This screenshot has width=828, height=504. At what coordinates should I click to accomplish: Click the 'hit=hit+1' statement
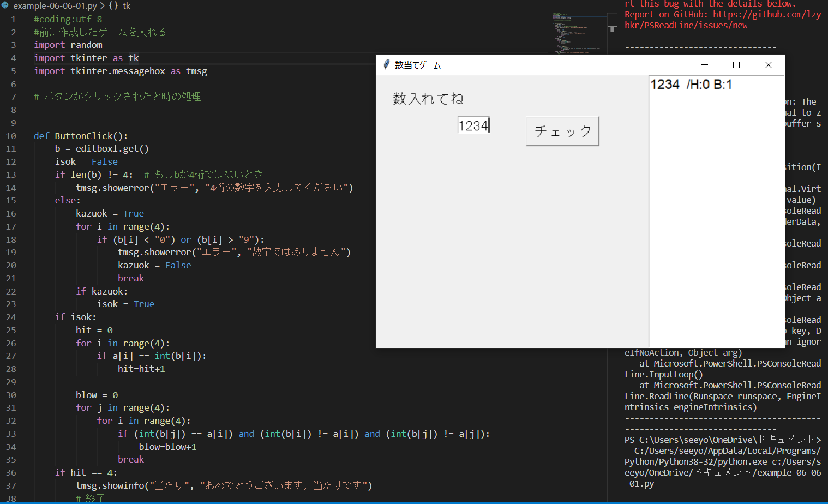click(141, 369)
